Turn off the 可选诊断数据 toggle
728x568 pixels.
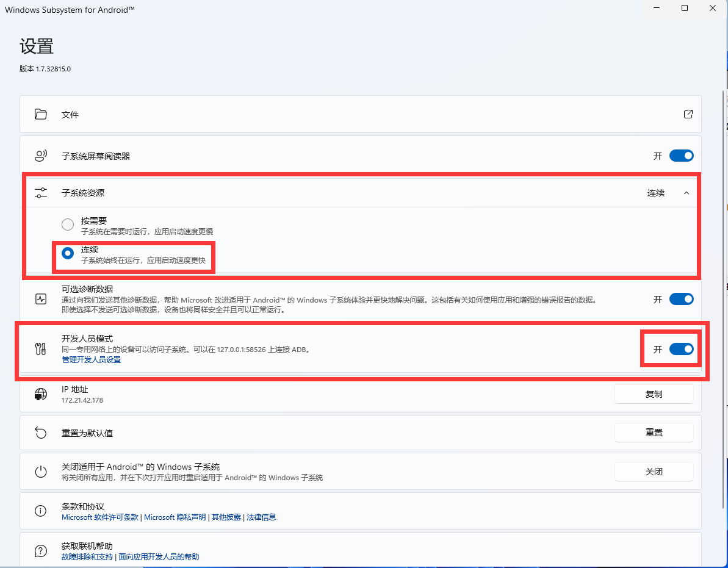(x=681, y=299)
